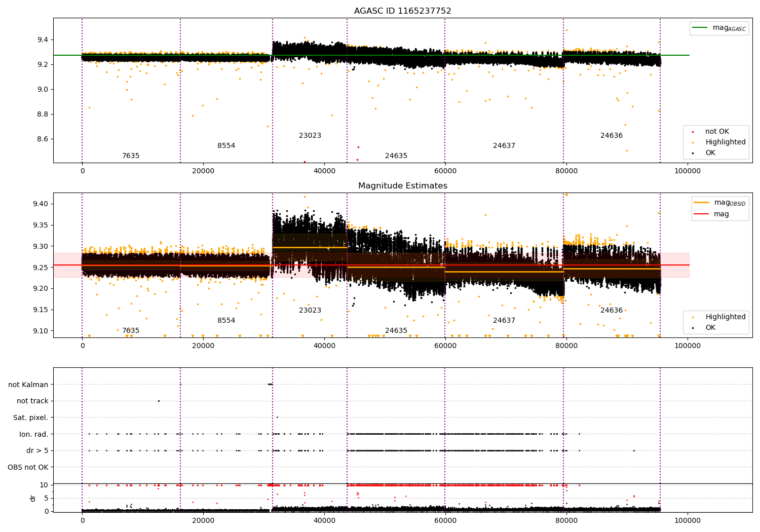Viewport: 760px width, 532px height.
Task: Click the 'Sat. pixel.' row label
Action: (x=30, y=417)
